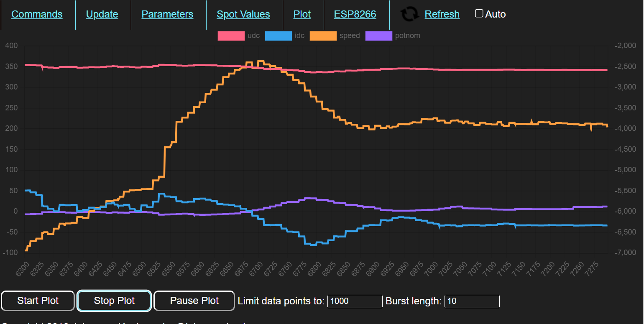Click into the Burst length field
This screenshot has width=644, height=324.
pyautogui.click(x=472, y=301)
